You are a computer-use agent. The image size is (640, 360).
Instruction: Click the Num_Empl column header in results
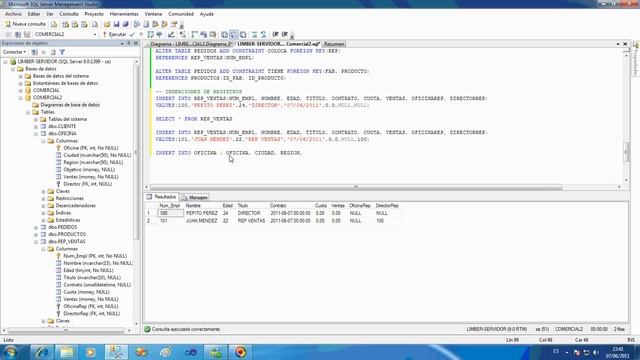pyautogui.click(x=169, y=206)
